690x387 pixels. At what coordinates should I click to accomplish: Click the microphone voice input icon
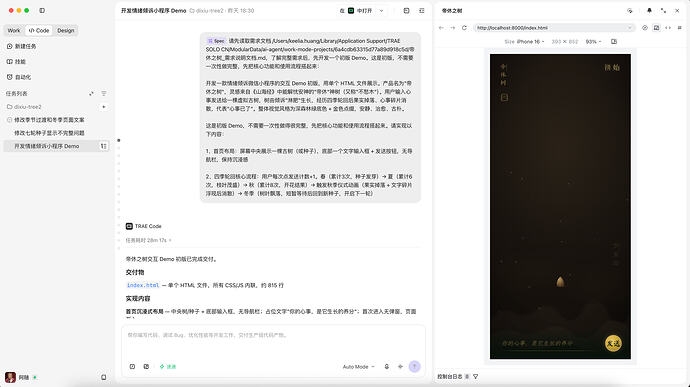click(386, 366)
